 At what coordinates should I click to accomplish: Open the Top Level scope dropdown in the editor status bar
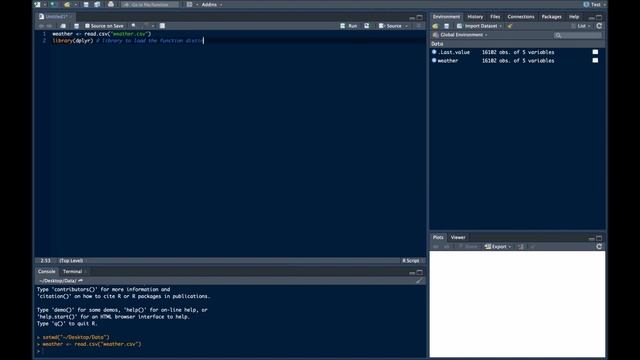point(73,260)
